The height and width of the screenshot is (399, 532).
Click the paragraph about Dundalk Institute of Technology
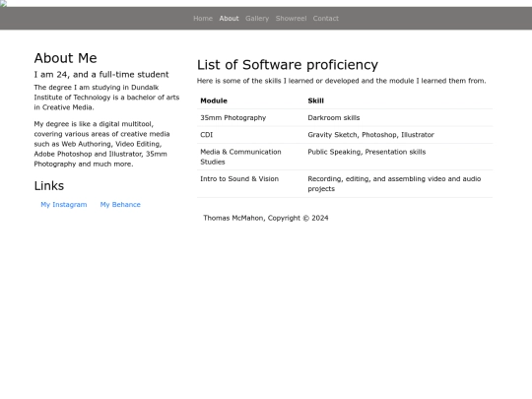(x=106, y=98)
